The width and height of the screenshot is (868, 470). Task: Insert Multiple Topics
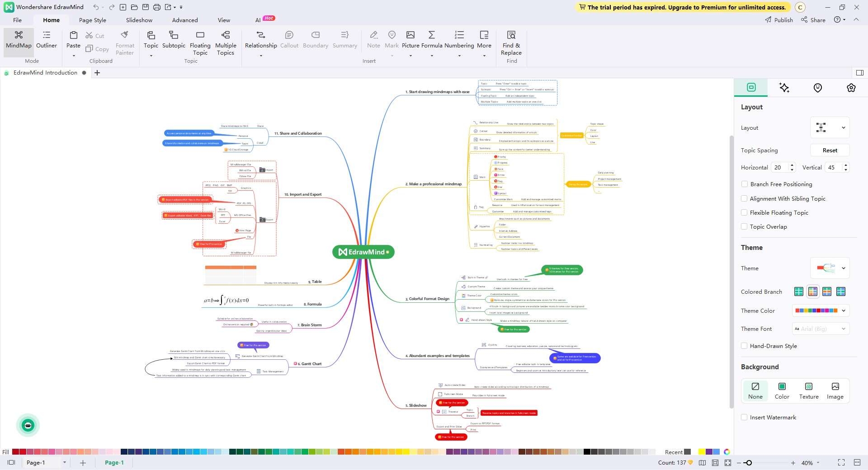coord(226,42)
